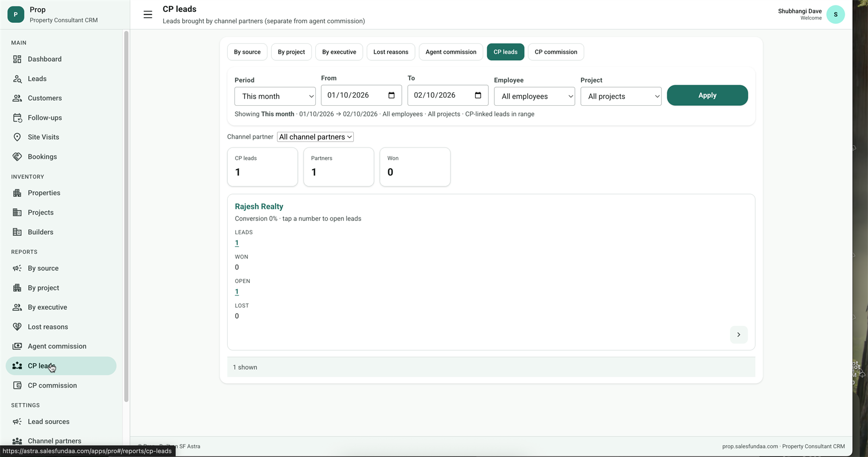Open the From date calendar picker icon
Screen dimensions: 868x457
tap(392, 95)
